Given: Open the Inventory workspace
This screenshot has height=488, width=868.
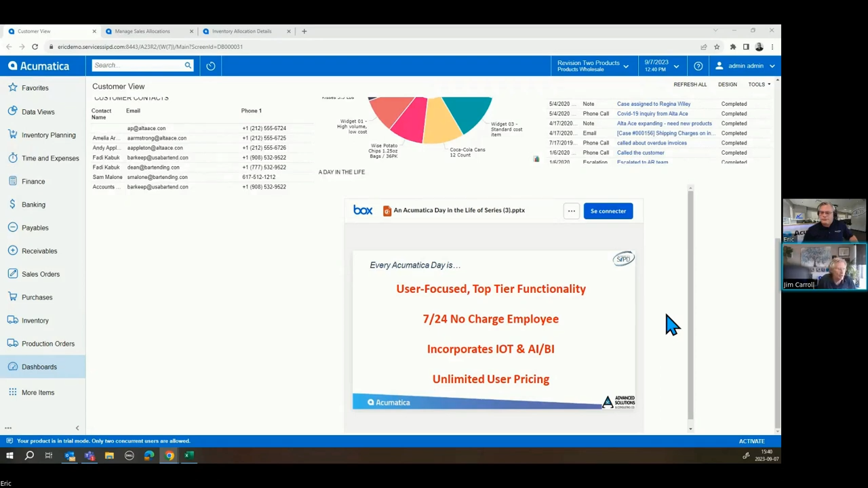Looking at the screenshot, I should [x=35, y=321].
